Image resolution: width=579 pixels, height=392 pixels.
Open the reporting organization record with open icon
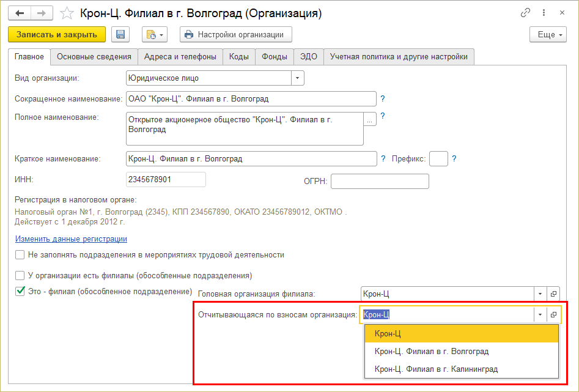[x=553, y=315]
